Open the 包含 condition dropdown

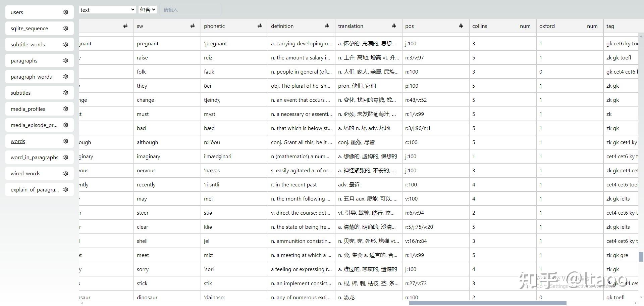click(x=148, y=10)
